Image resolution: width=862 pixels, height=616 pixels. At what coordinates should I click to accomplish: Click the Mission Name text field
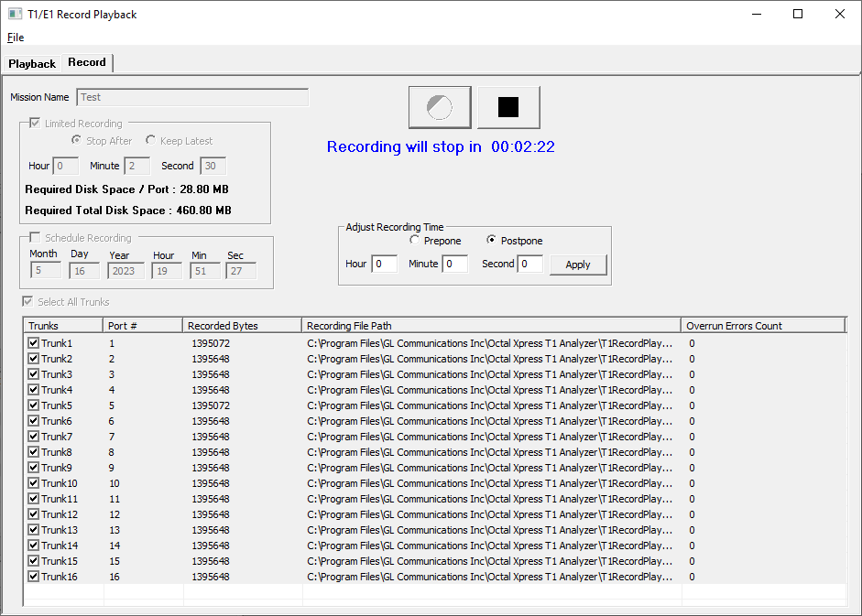click(x=192, y=97)
